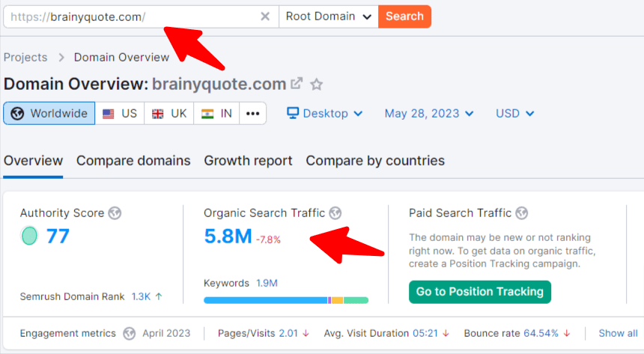Switch region to US
The width and height of the screenshot is (644, 354).
pyautogui.click(x=120, y=114)
